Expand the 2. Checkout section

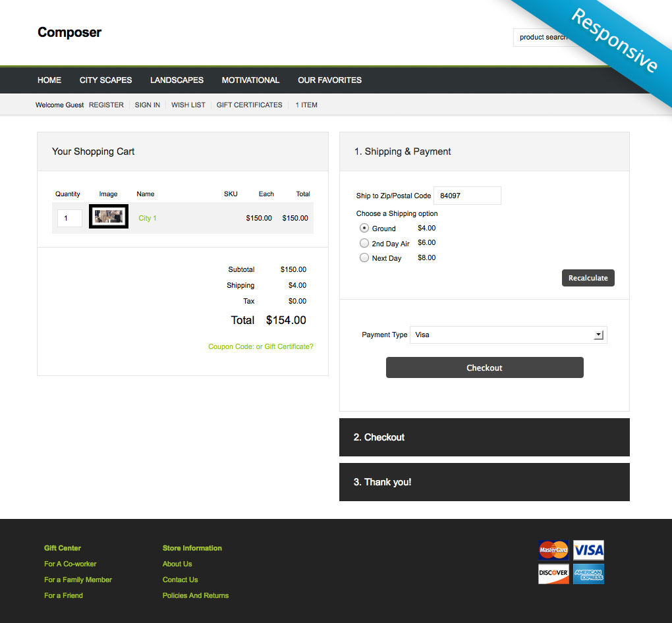(484, 437)
